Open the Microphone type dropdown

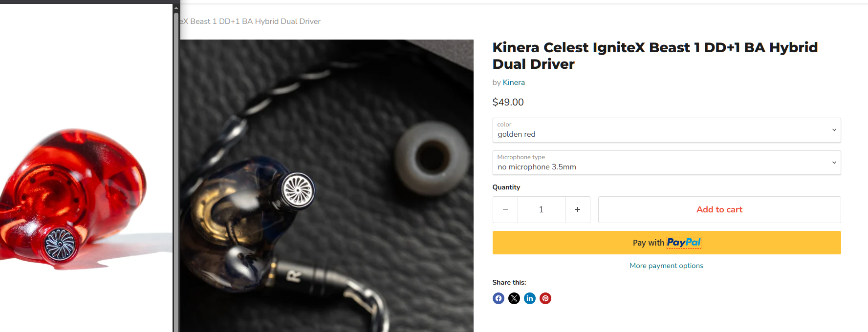666,163
